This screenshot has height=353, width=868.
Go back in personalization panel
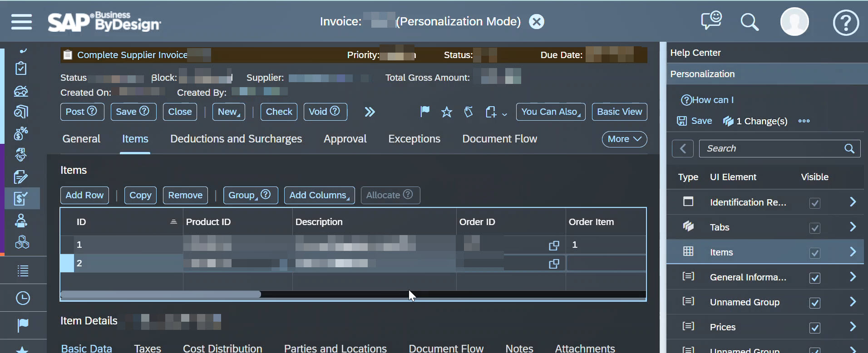pyautogui.click(x=682, y=148)
